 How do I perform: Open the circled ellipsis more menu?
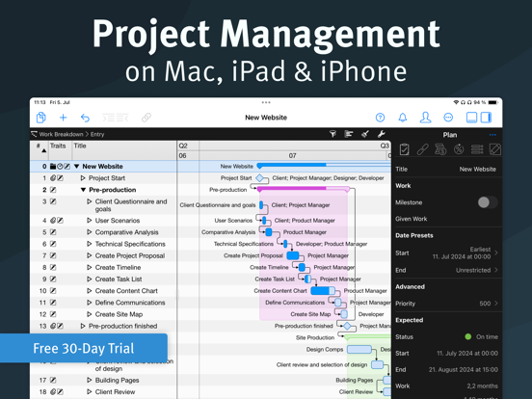point(448,118)
